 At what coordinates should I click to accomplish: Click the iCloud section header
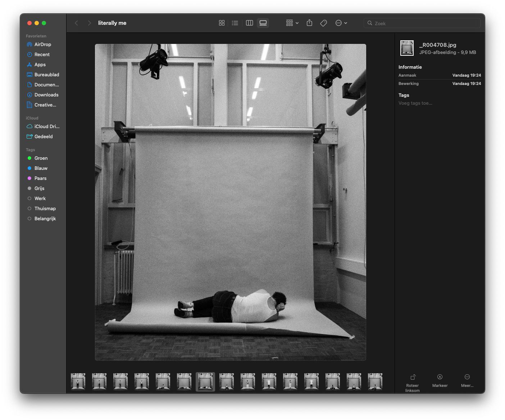pyautogui.click(x=32, y=118)
